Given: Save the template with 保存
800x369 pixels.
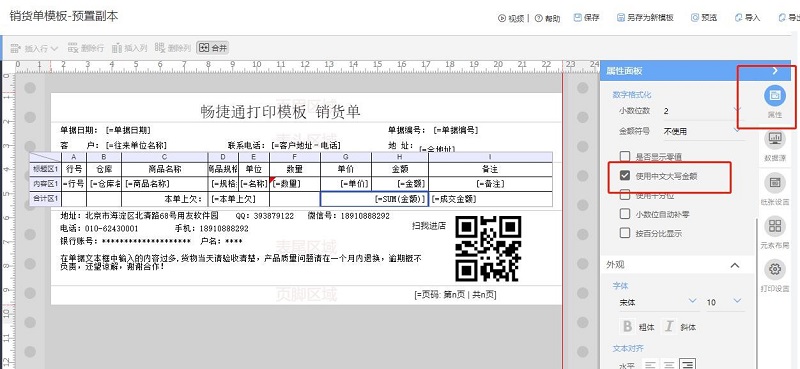Looking at the screenshot, I should (x=586, y=17).
